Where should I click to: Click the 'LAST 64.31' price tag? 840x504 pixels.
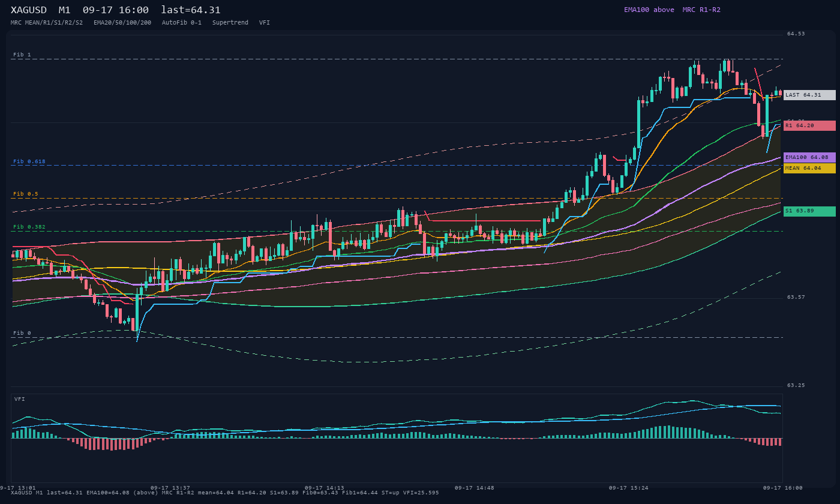[x=809, y=95]
